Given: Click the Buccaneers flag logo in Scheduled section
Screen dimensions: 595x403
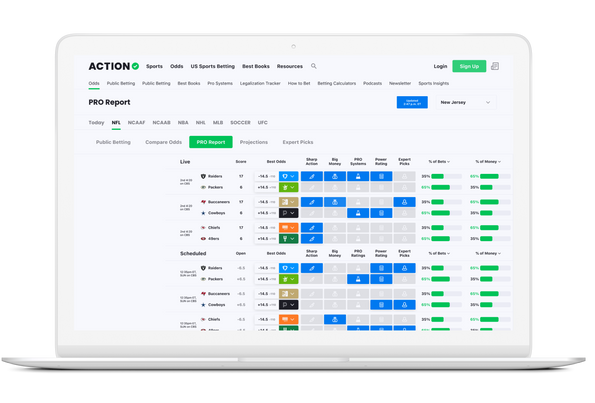Looking at the screenshot, I should (203, 294).
